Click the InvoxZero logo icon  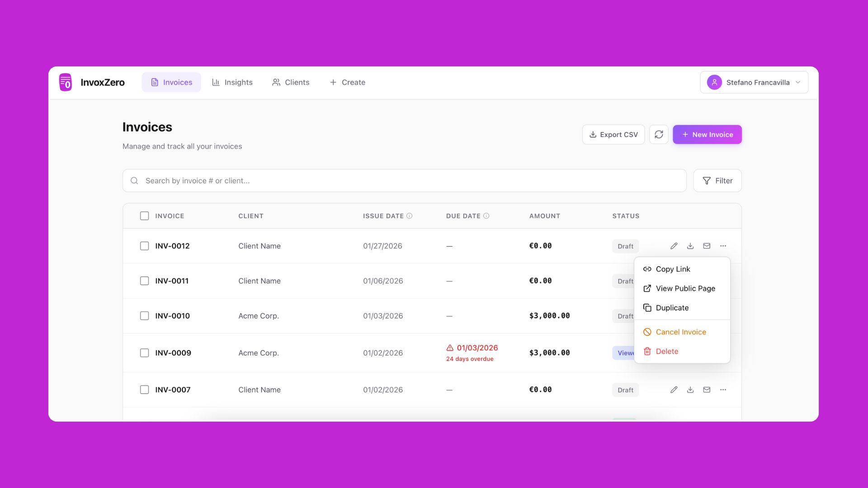pos(66,82)
